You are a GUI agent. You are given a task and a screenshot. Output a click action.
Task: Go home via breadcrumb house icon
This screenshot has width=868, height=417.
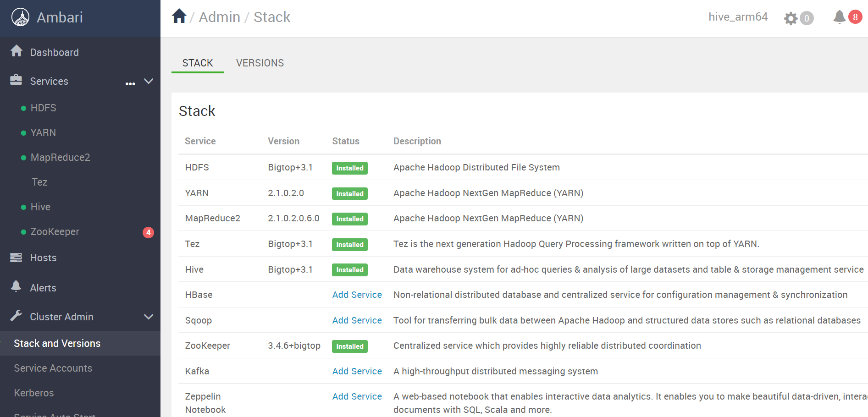(x=179, y=16)
